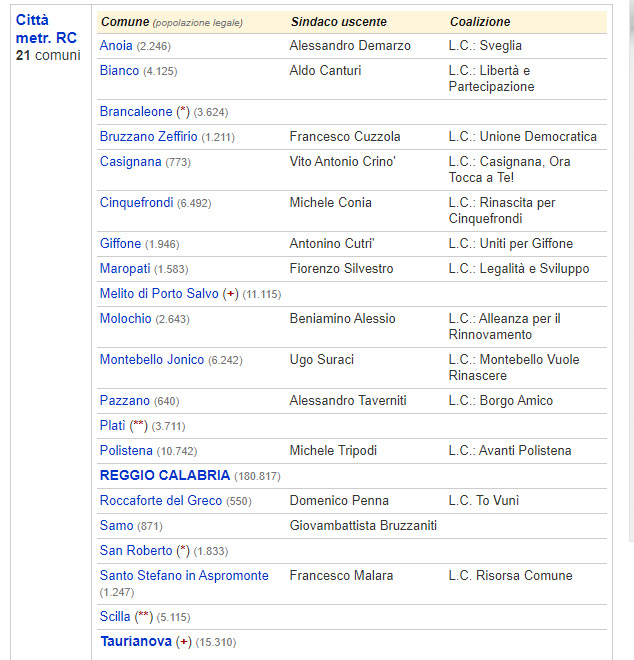Click the 21 comuni count text

click(x=48, y=55)
